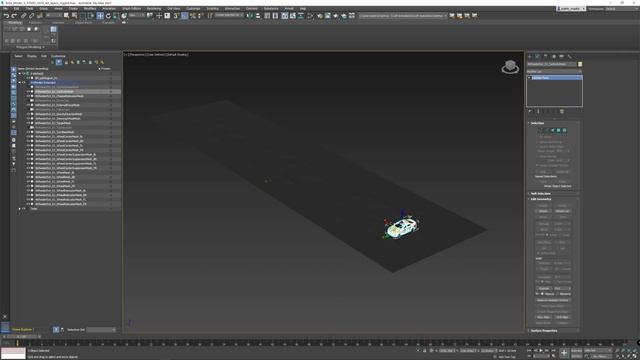Click the Perspective viewport label
The height and width of the screenshot is (360, 640).
coord(137,54)
